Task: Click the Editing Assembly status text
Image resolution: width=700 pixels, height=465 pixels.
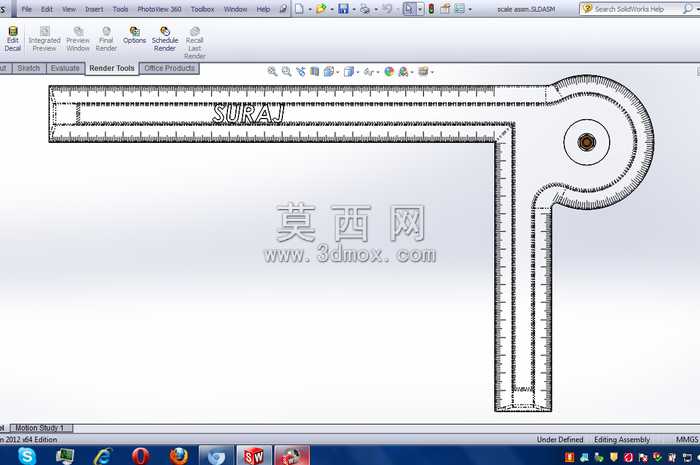Action: (x=621, y=439)
